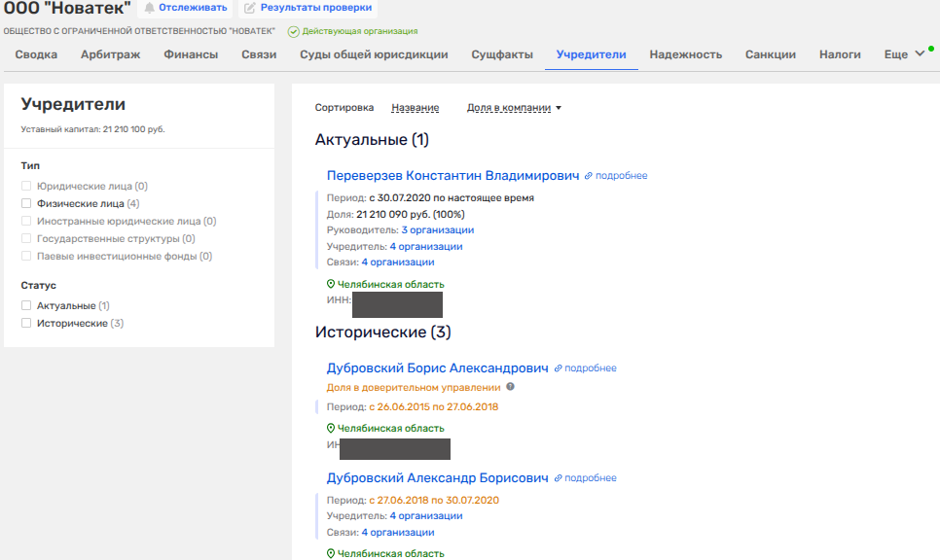Open the Сводка tab
Viewport: 940px width, 560px height.
36,54
